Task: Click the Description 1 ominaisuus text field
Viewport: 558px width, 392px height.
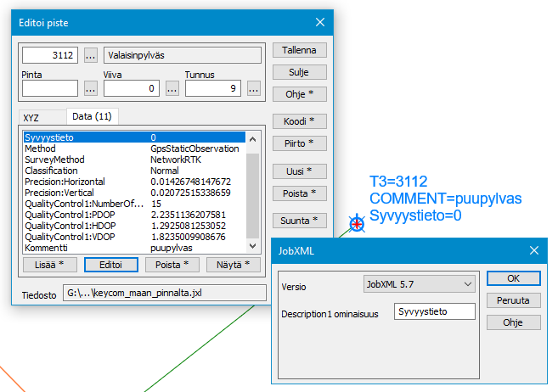Action: (434, 312)
